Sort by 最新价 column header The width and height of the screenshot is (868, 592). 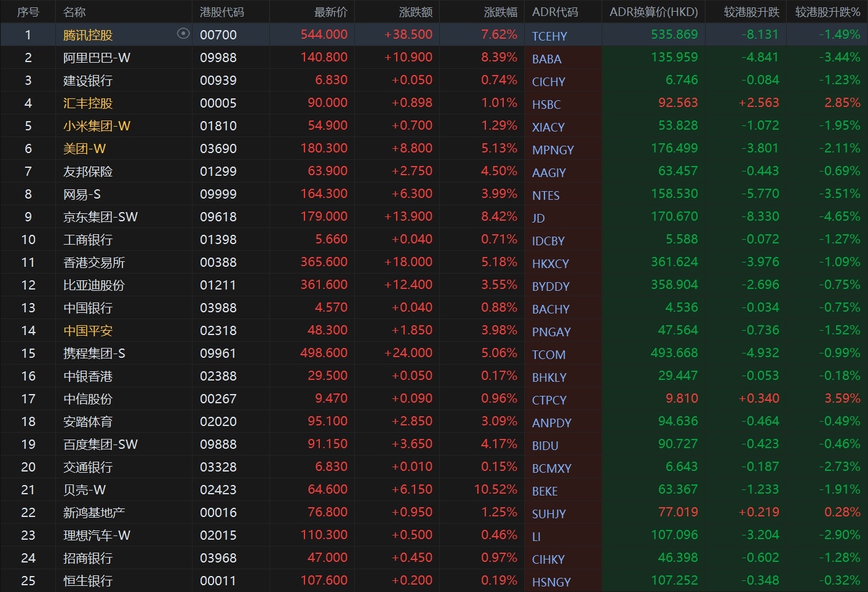tap(330, 12)
